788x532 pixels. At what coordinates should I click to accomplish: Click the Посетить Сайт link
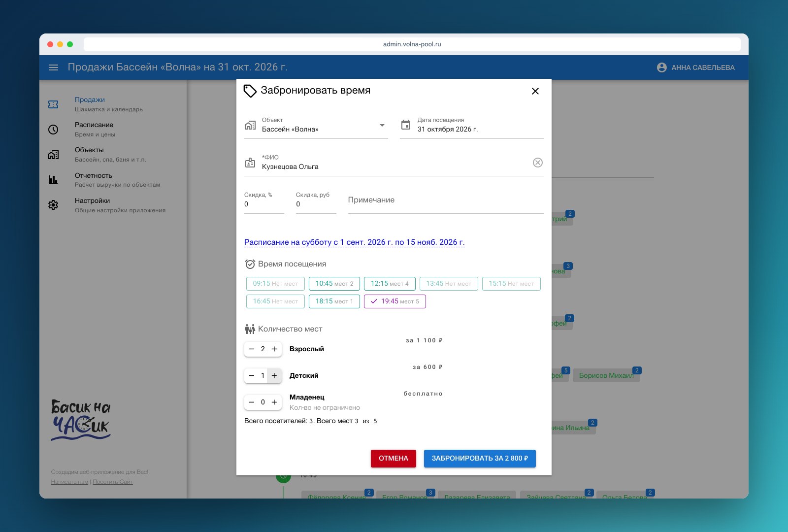click(x=113, y=482)
